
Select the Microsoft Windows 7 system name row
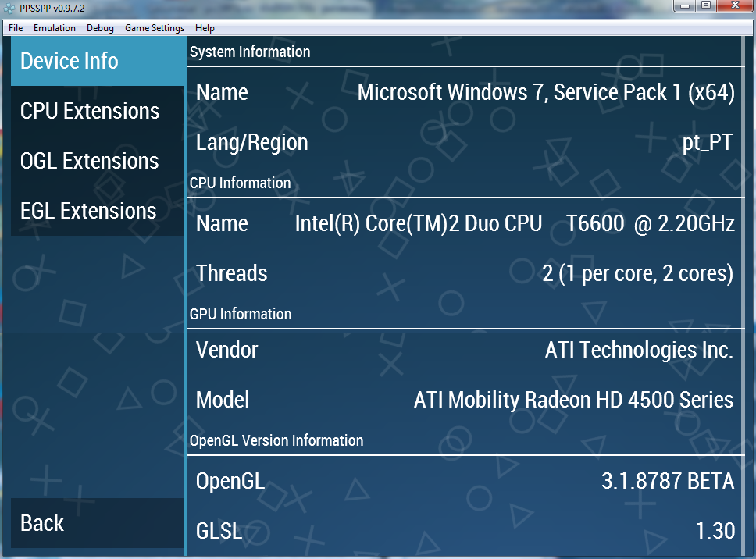tap(465, 92)
